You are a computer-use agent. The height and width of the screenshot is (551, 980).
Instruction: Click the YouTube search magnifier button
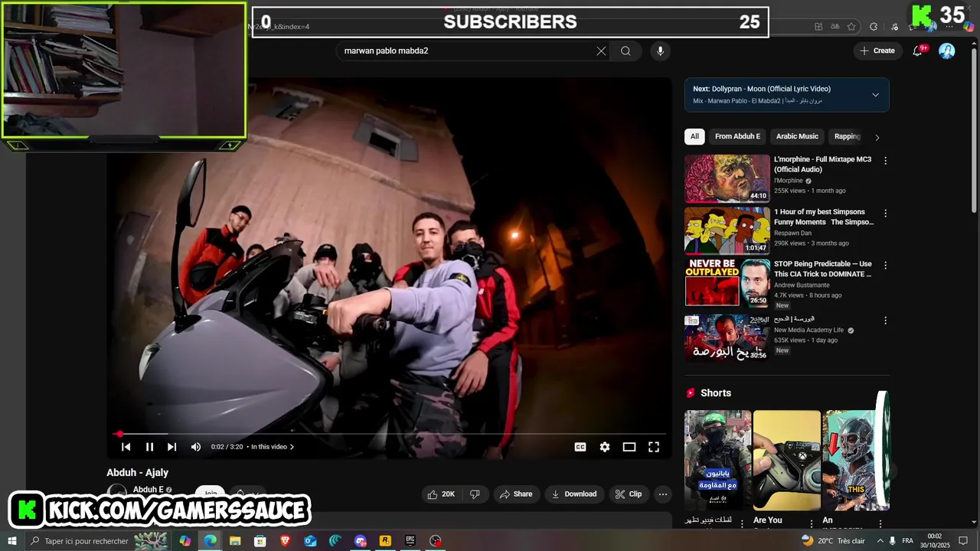626,51
